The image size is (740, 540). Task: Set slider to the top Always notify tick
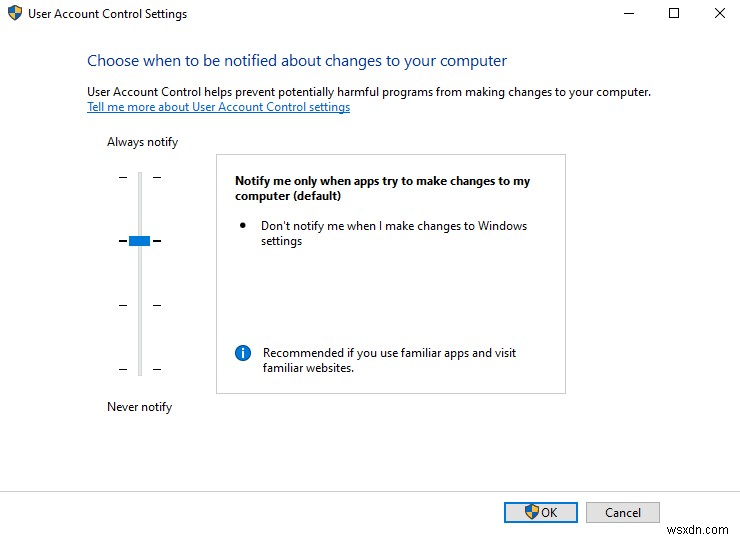[x=140, y=177]
